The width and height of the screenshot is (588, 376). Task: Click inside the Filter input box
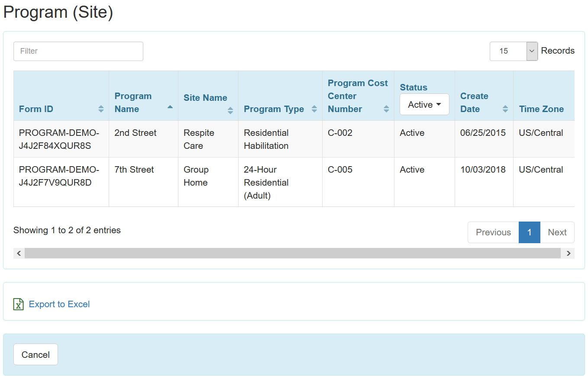(x=78, y=51)
